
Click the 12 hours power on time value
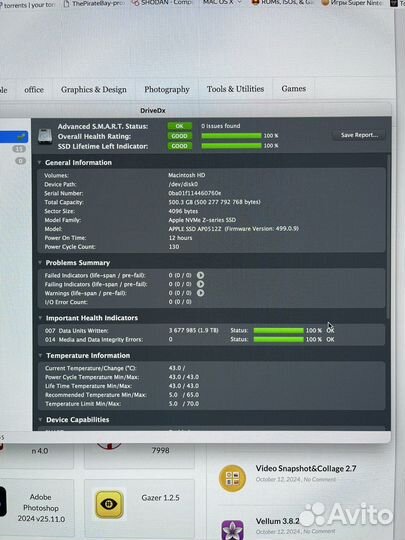[x=180, y=238]
